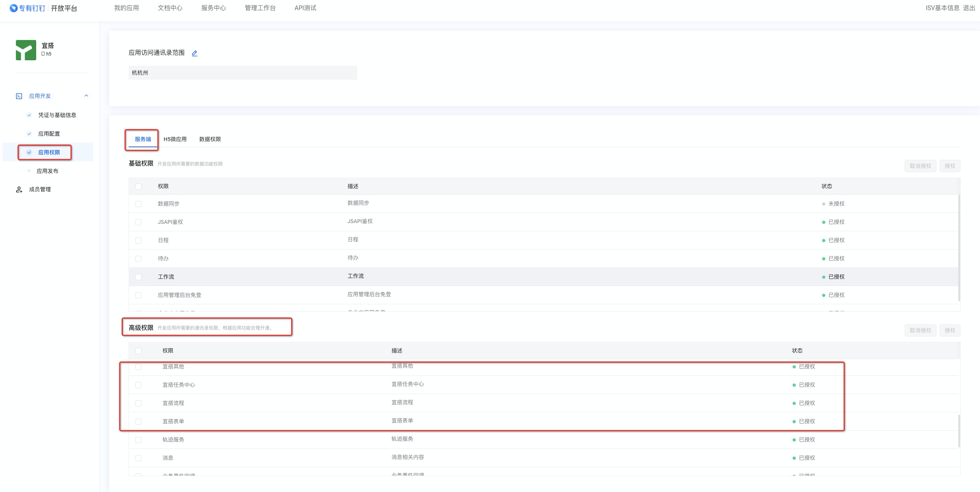Open the 数据权限 tab
The width and height of the screenshot is (980, 492).
click(x=210, y=139)
